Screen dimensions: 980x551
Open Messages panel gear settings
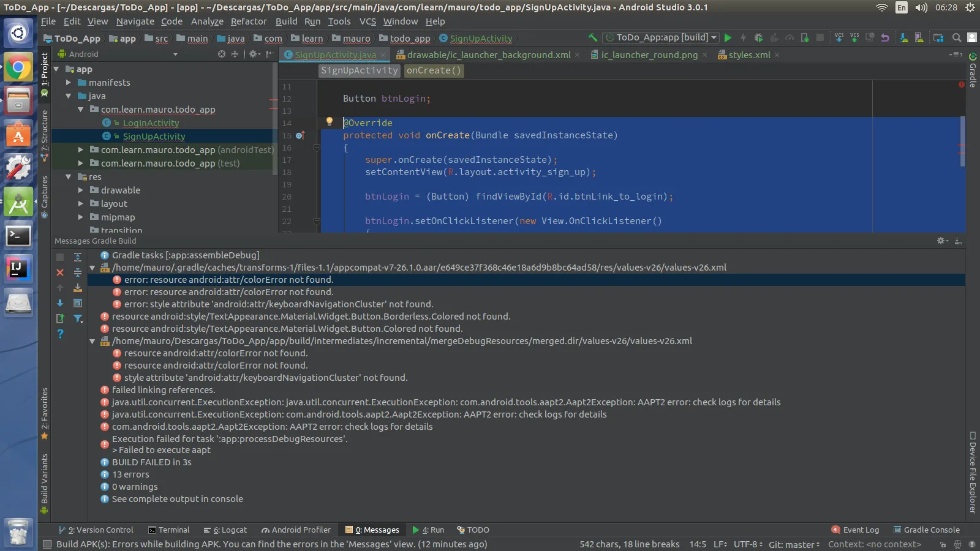[942, 241]
